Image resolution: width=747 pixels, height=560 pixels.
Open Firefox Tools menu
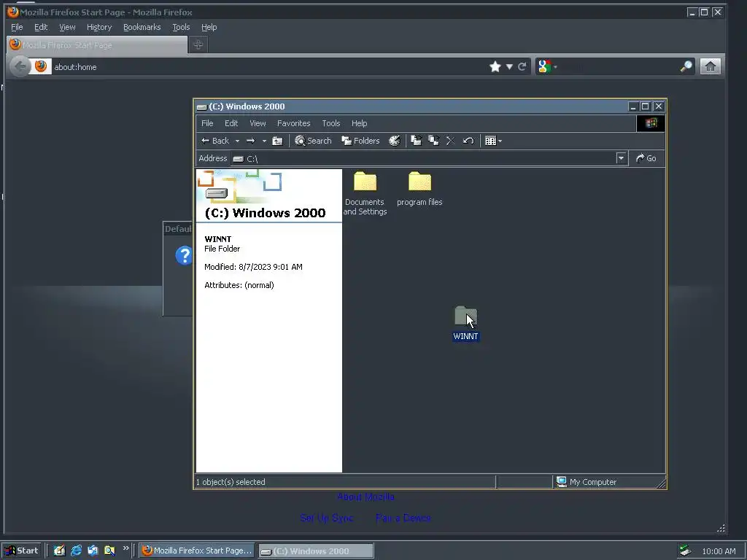pyautogui.click(x=181, y=27)
